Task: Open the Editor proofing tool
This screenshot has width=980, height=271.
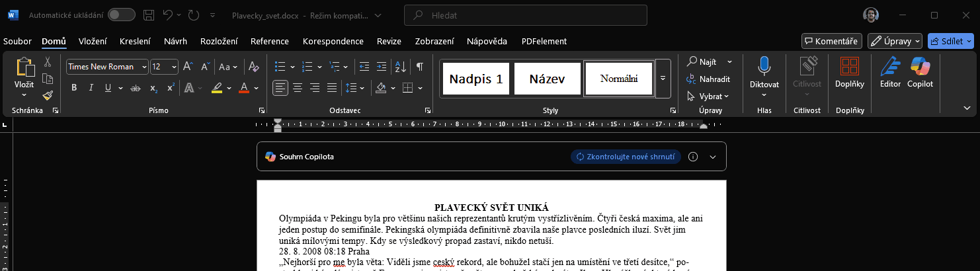Action: pos(890,73)
